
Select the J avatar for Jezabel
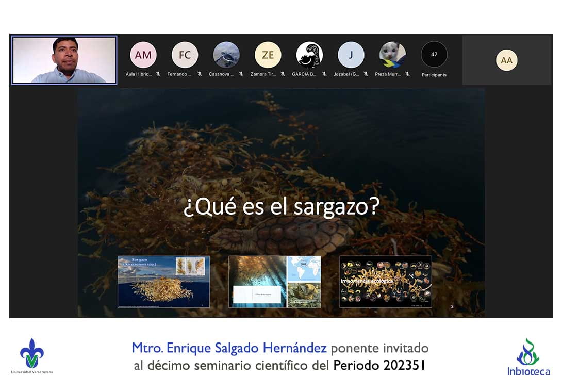click(x=351, y=55)
